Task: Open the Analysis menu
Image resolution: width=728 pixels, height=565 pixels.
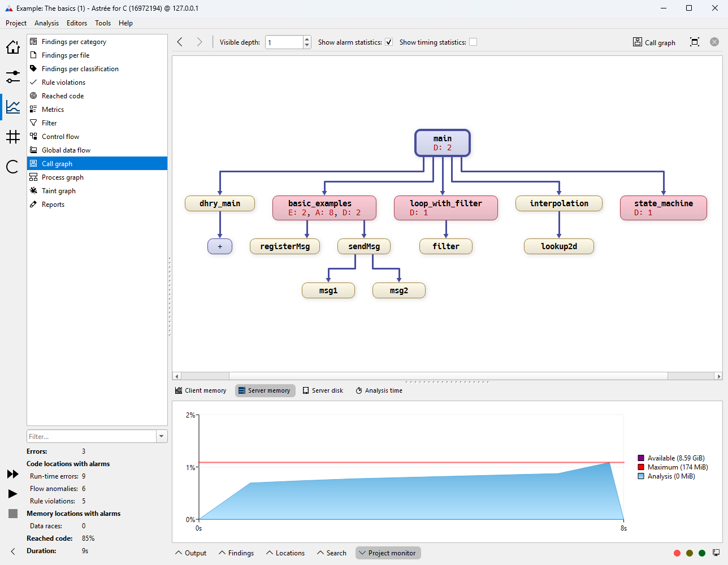Action: [46, 23]
